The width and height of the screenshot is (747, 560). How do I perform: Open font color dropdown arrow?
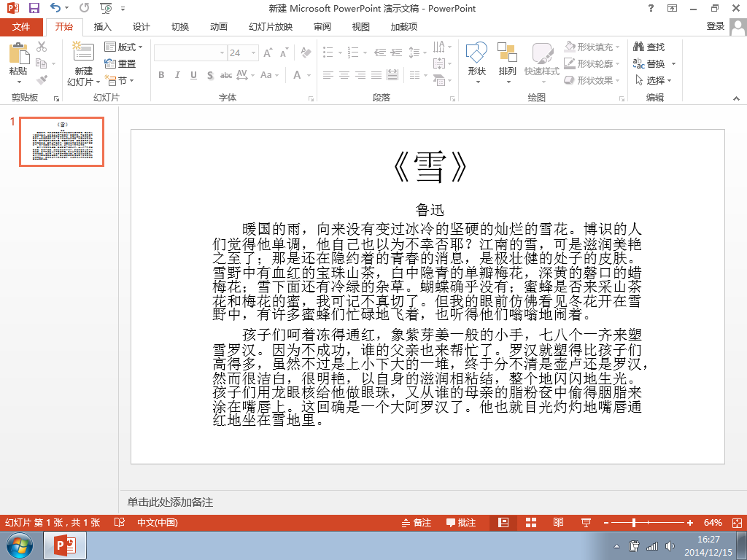point(309,75)
